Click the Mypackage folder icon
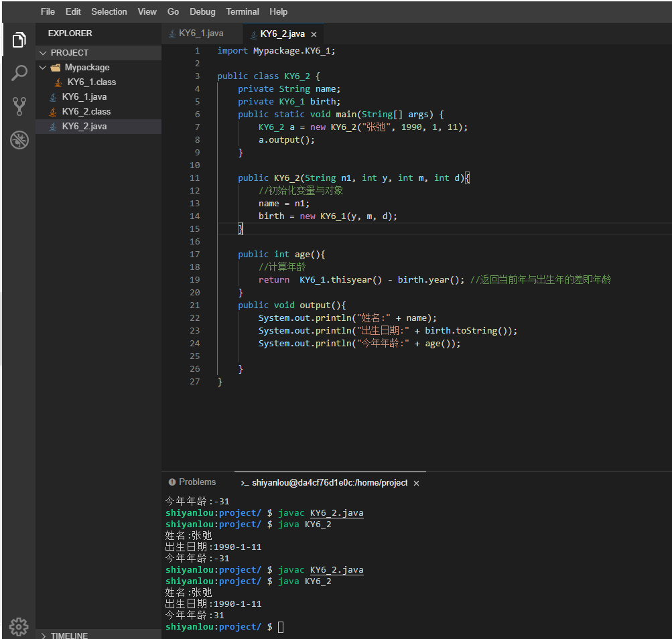 click(56, 68)
